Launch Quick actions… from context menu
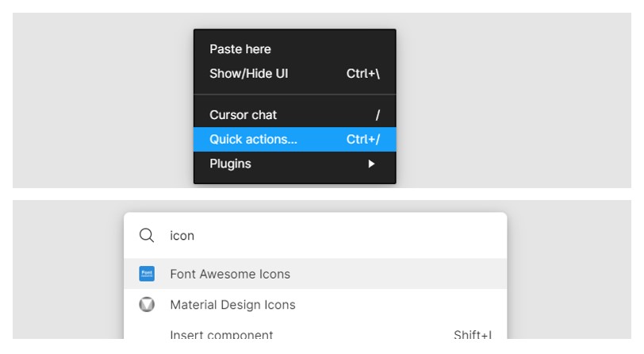 click(254, 140)
